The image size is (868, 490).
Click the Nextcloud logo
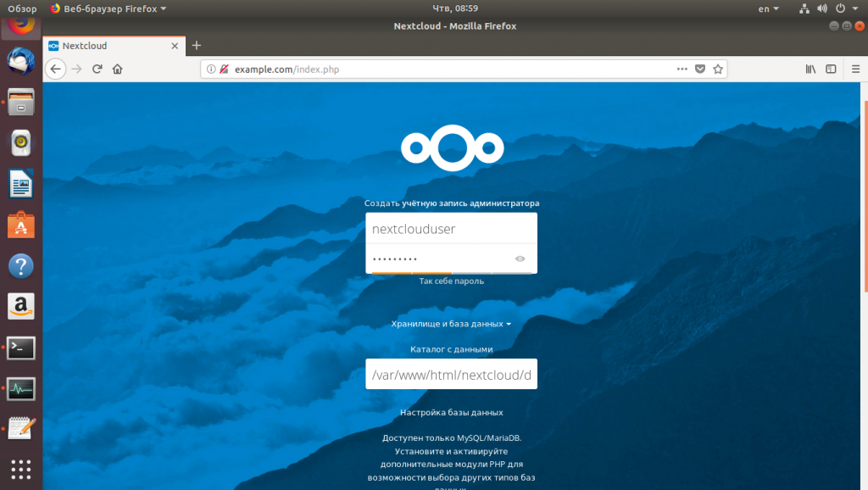[453, 148]
